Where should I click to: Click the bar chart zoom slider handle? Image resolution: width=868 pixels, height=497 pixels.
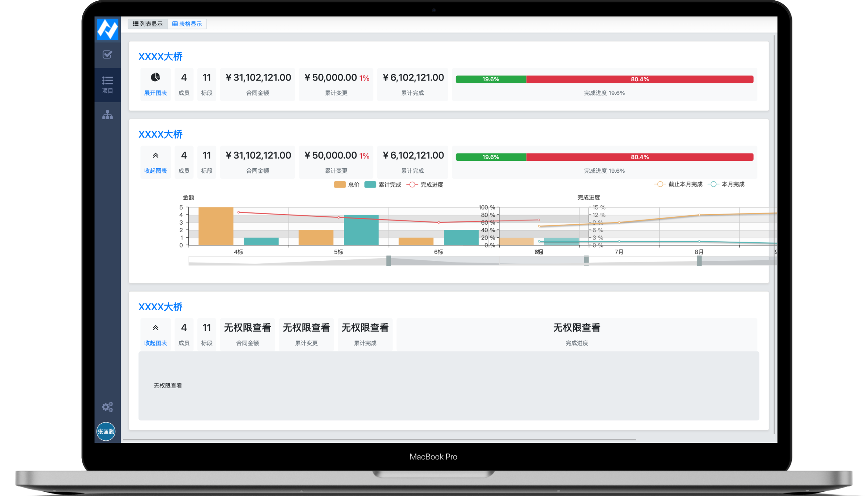coord(389,260)
